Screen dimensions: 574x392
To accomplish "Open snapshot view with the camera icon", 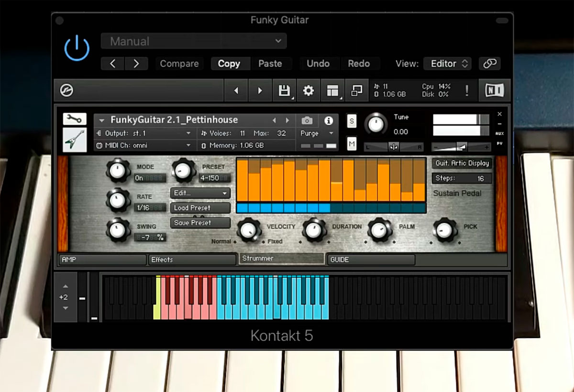I will pos(307,120).
